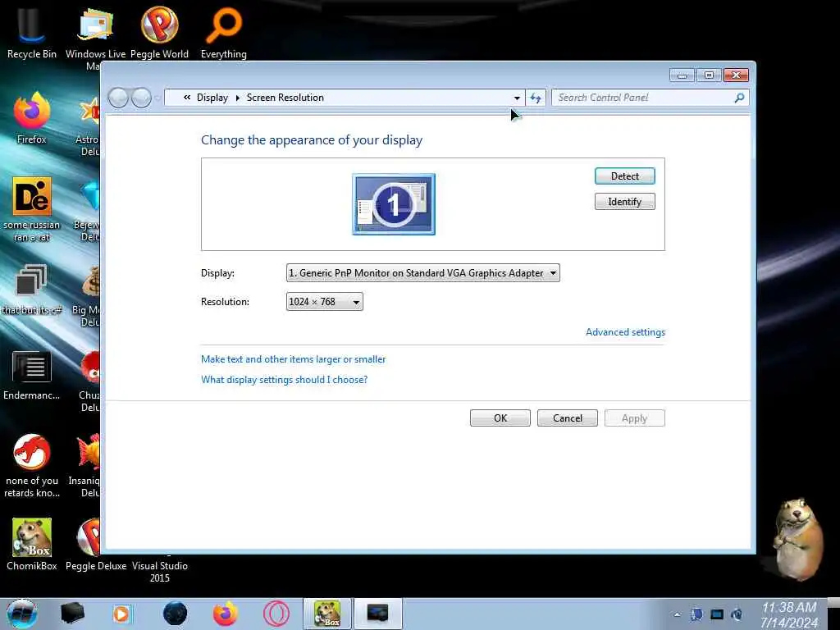Select the Endermanc... desktop icon

click(x=32, y=375)
